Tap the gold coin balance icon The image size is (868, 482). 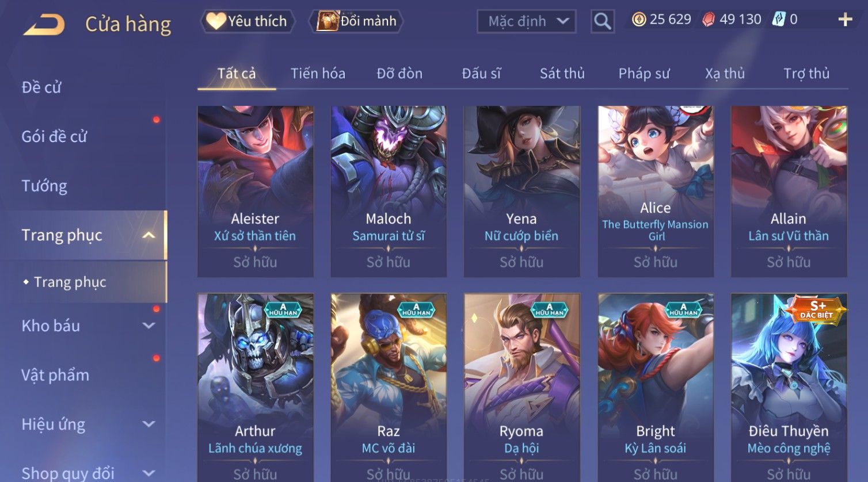click(639, 20)
